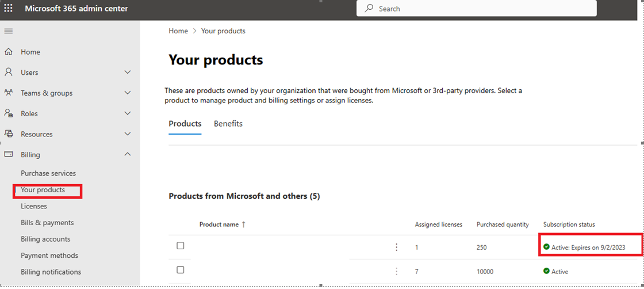Check the second product row checkbox
This screenshot has width=644, height=289.
(181, 269)
